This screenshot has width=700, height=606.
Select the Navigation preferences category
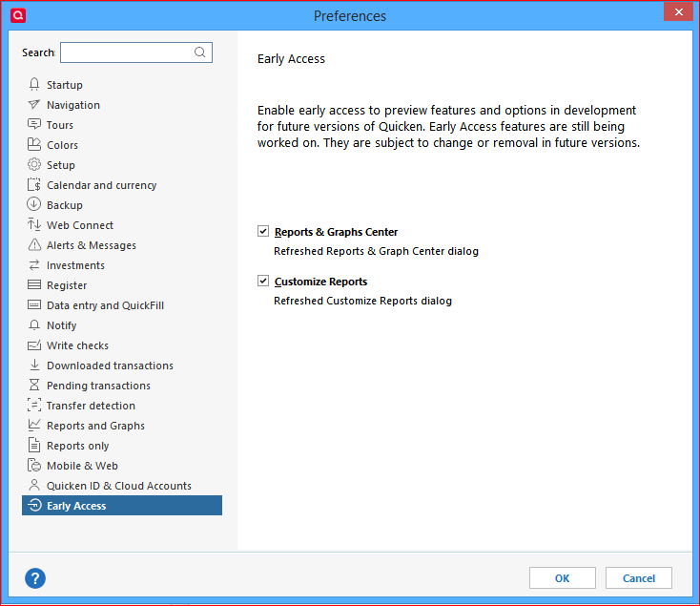tap(73, 105)
